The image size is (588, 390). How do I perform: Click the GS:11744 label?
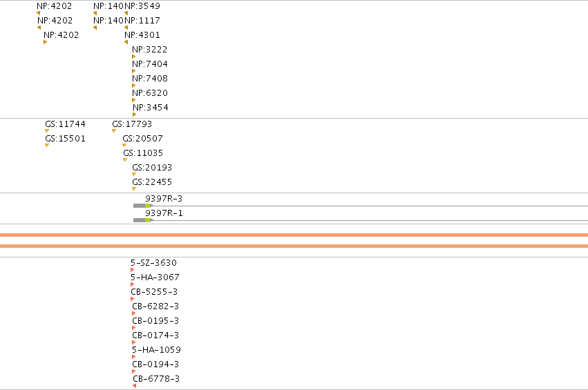click(x=65, y=124)
